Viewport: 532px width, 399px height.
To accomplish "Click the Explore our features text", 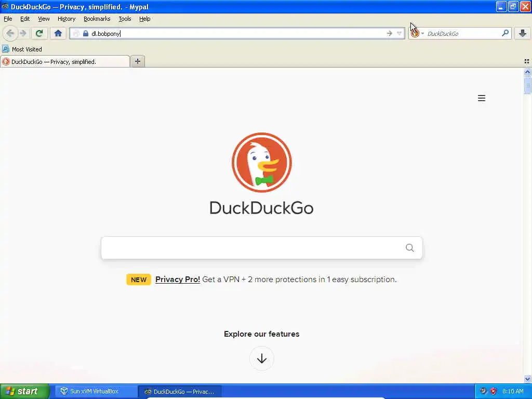I will point(262,334).
